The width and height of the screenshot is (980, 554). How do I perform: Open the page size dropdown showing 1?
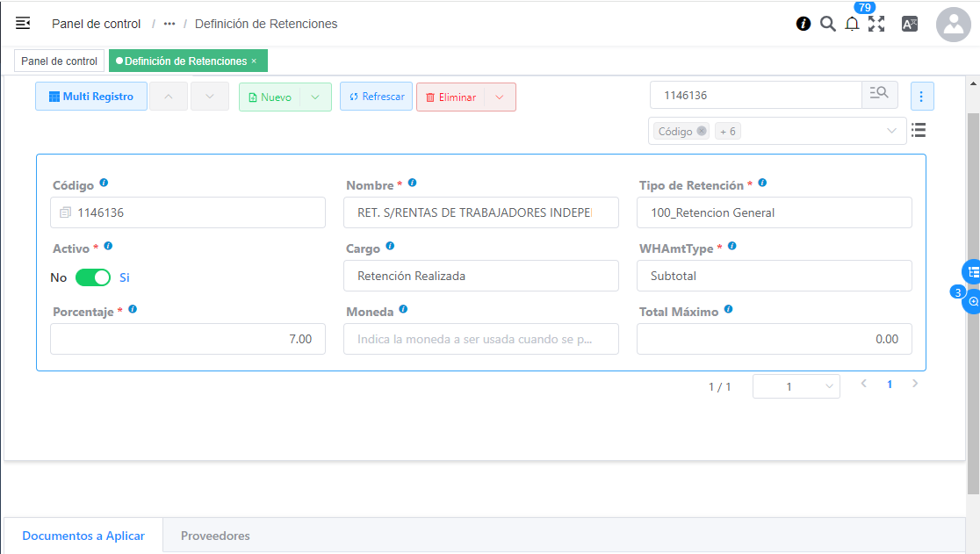coord(796,386)
